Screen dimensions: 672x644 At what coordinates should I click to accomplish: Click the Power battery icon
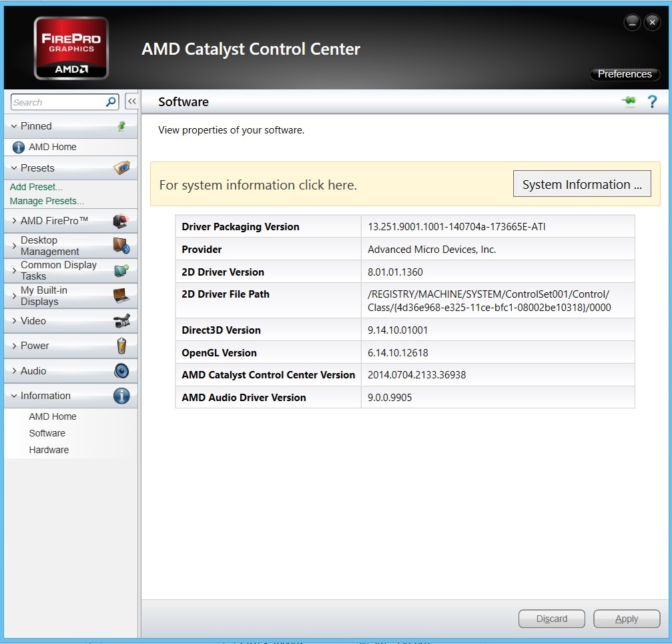coord(121,346)
